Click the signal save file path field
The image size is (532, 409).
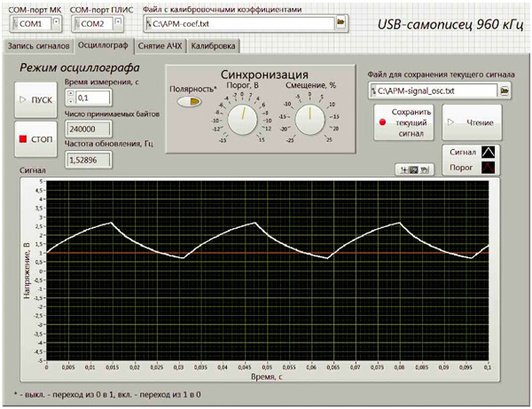click(x=433, y=90)
